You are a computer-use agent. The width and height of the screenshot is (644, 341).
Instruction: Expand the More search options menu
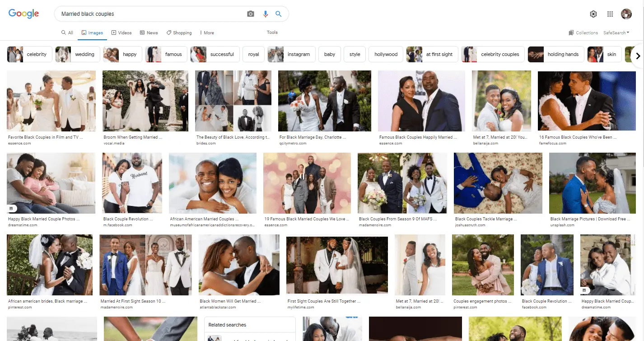(x=206, y=32)
